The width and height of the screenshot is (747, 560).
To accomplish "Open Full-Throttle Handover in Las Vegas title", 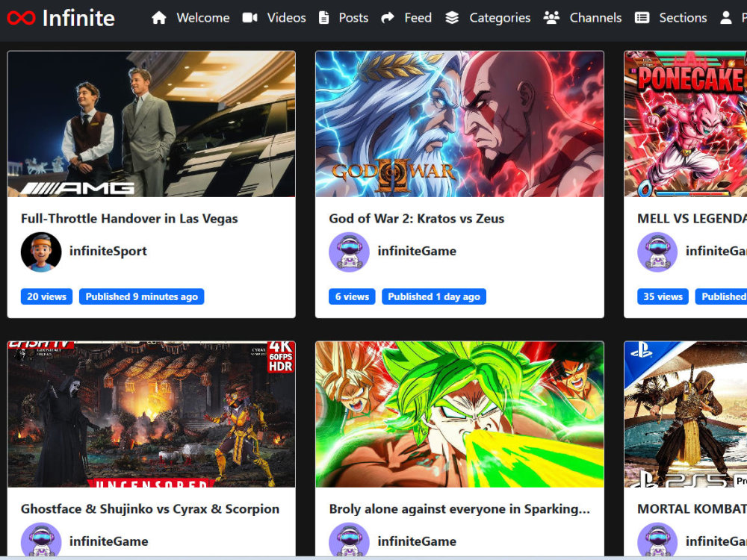I will click(129, 219).
